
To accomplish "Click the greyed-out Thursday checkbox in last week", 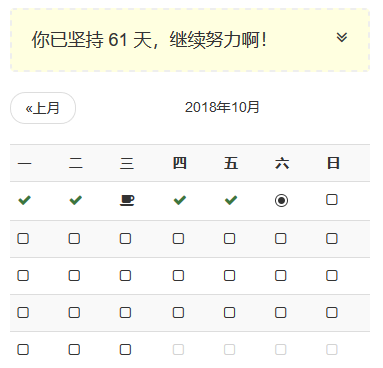I will [178, 349].
